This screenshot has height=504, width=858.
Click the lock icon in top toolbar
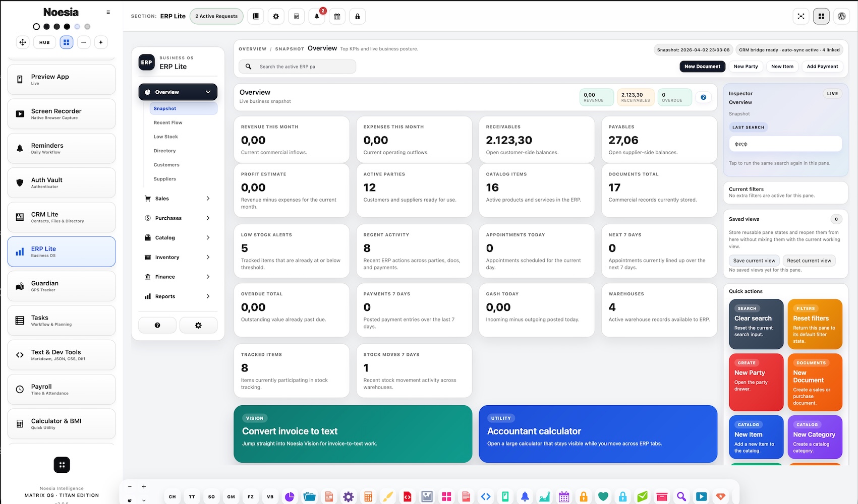point(358,16)
